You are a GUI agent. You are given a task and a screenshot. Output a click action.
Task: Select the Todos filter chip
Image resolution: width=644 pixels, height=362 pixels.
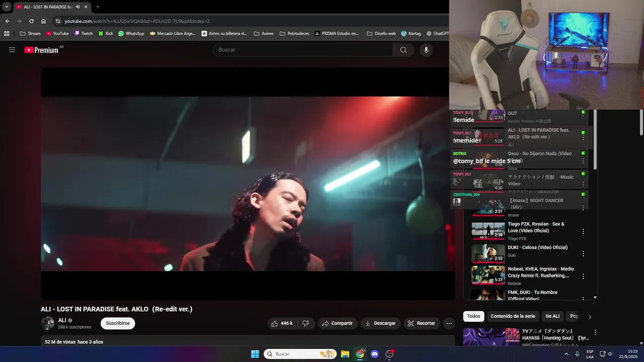point(473,316)
